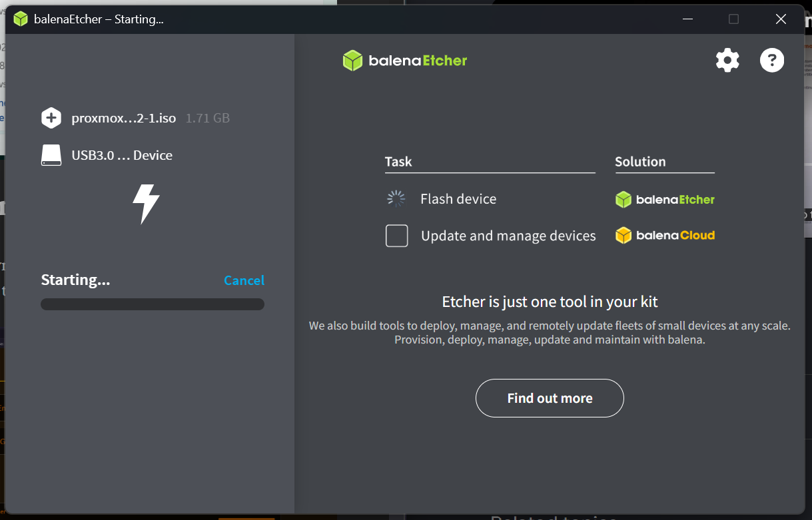Click the balenaCloud solution logo
This screenshot has height=520, width=812.
click(x=665, y=235)
